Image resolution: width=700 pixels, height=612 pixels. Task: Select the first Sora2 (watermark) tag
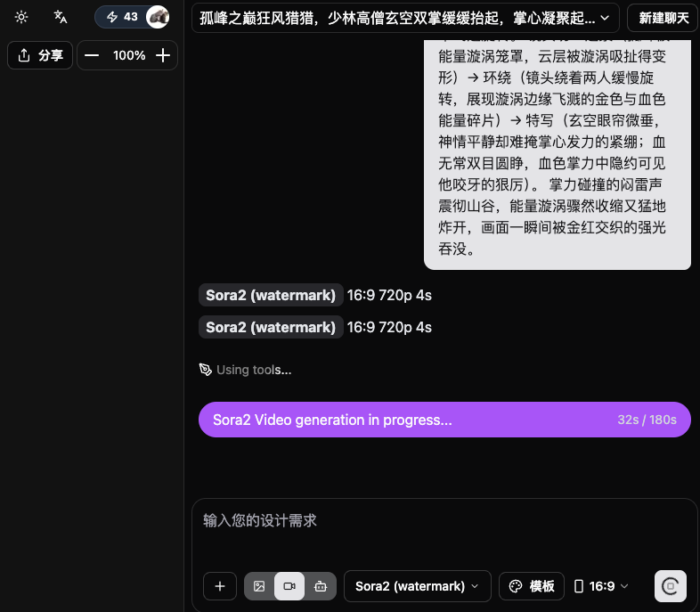tap(271, 296)
